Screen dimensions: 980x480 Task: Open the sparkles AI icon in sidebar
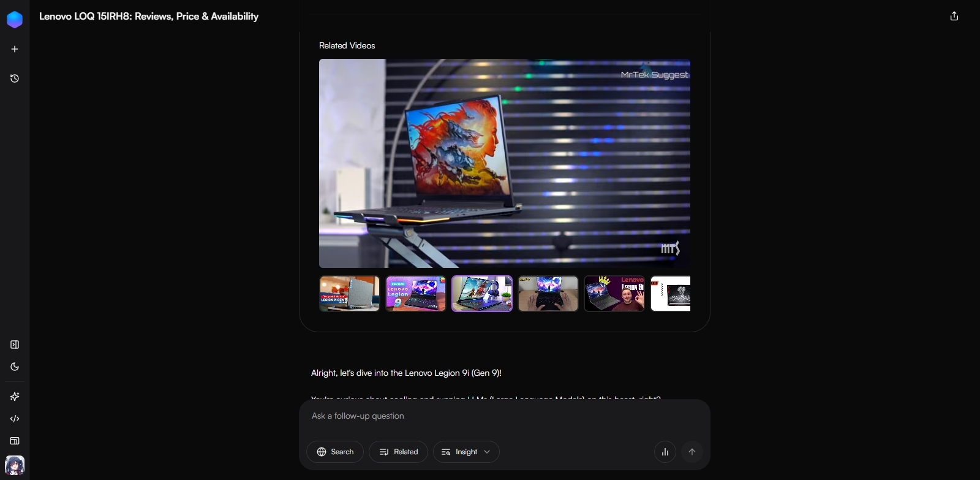[x=15, y=397]
